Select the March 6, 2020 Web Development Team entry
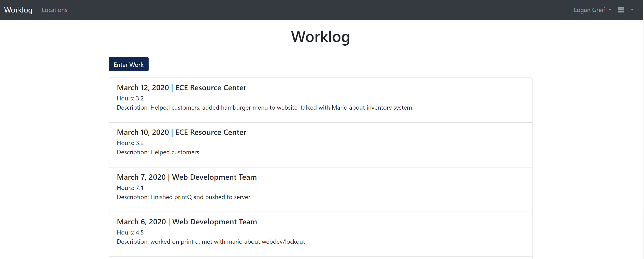Image resolution: width=644 pixels, height=259 pixels. (321, 234)
